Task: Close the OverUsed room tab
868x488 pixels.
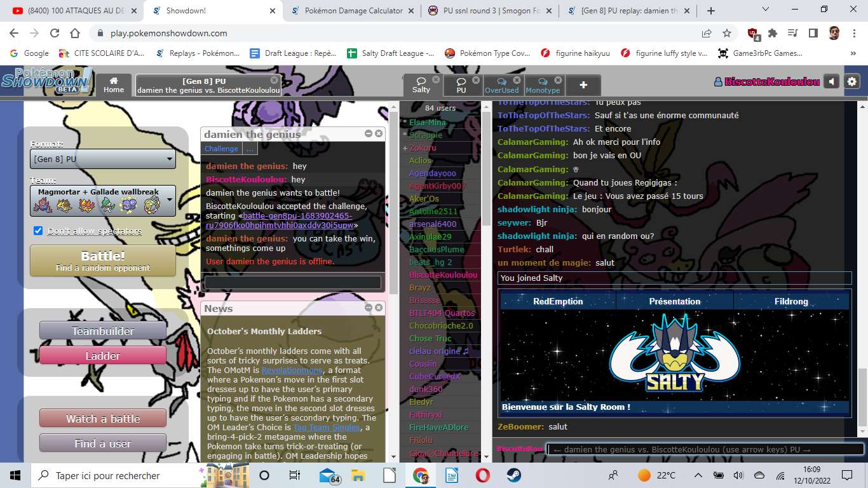Action: coord(517,80)
